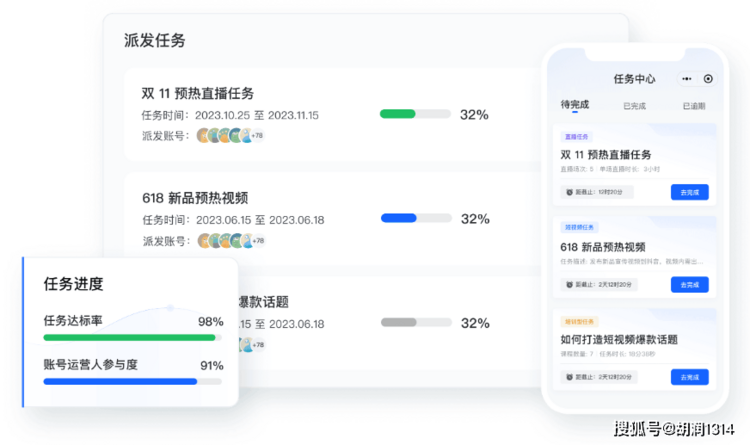The width and height of the screenshot is (750, 445).
Task: Switch to the 已完成 tab
Action: coord(634,106)
